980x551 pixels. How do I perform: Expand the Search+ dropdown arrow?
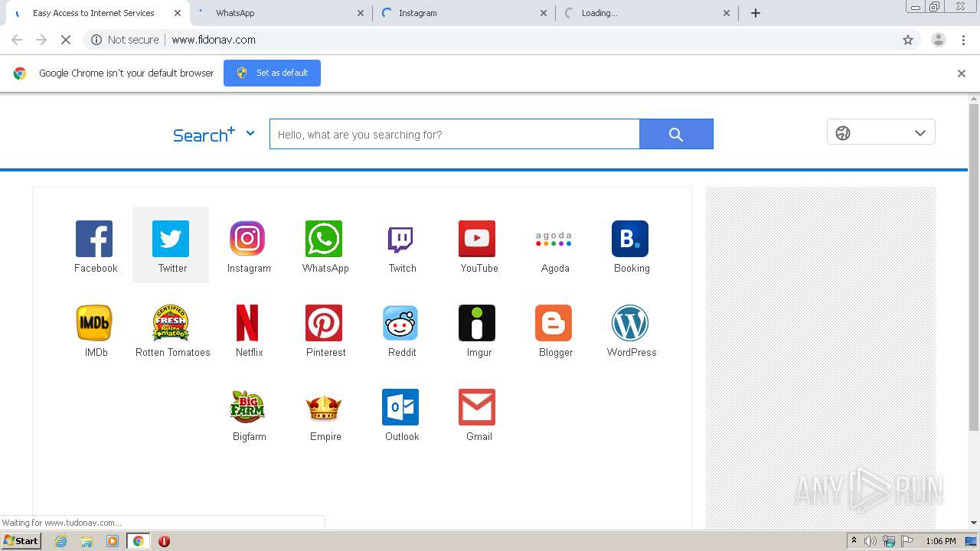click(x=250, y=133)
